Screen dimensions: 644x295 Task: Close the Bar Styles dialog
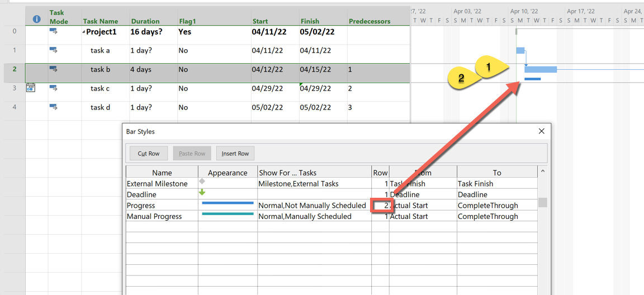541,131
